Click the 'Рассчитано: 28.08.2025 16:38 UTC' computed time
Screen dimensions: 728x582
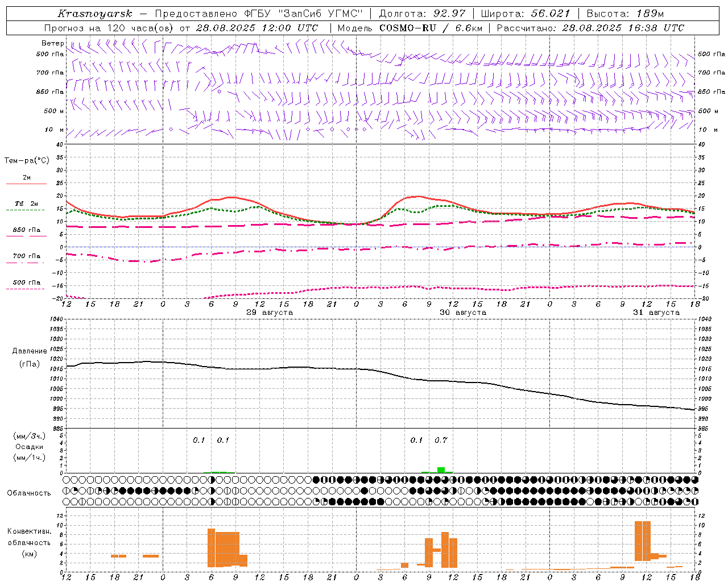coord(590,28)
